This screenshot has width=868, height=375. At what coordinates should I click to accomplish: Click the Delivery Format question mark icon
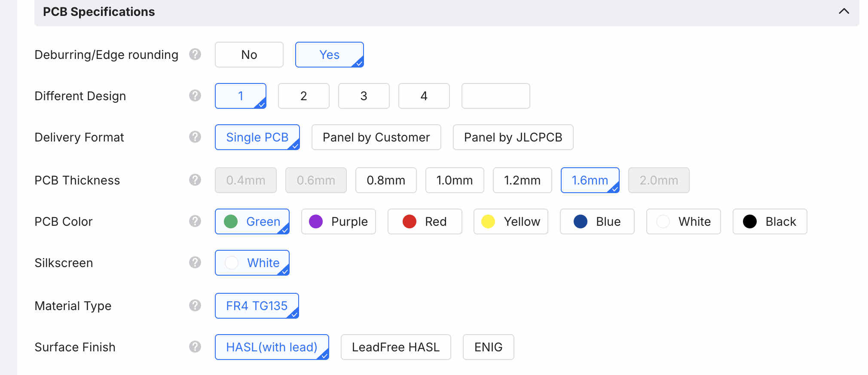coord(195,137)
